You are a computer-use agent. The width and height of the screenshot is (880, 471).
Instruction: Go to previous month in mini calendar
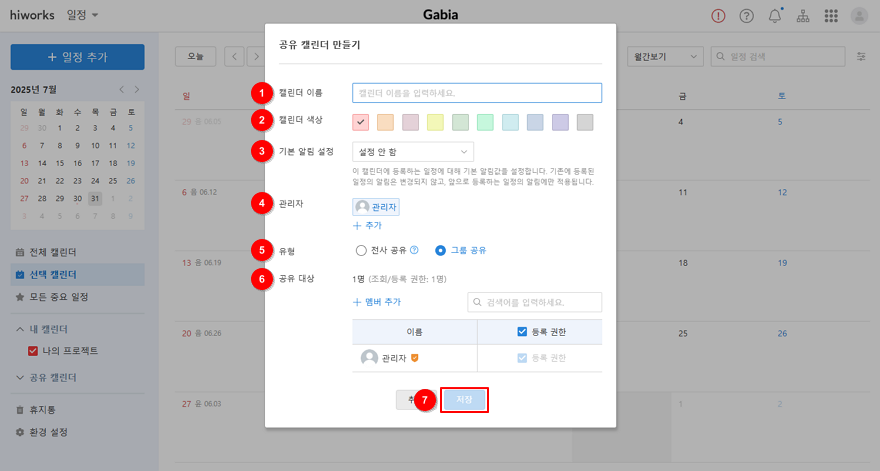(x=121, y=89)
